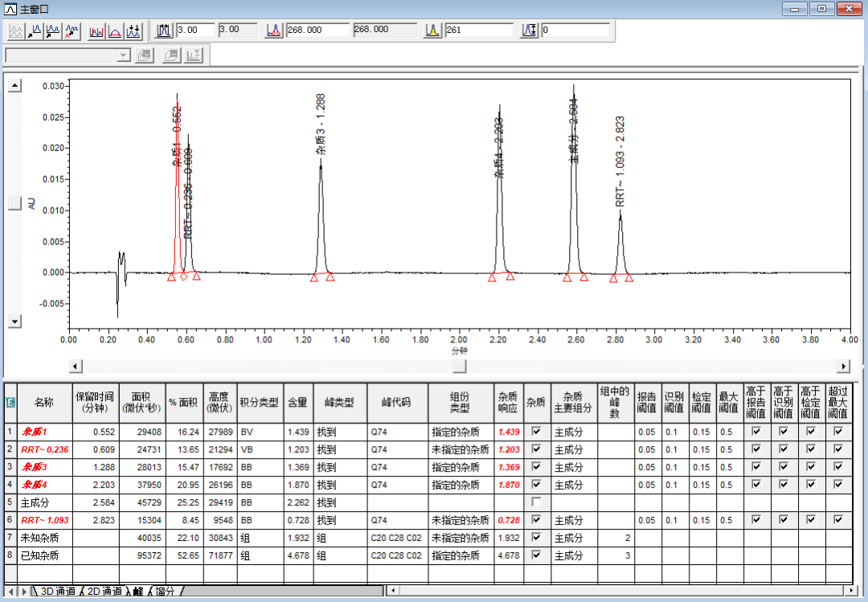This screenshot has height=602, width=868.
Task: Switch to the 2D 通道 tab
Action: pyautogui.click(x=104, y=592)
